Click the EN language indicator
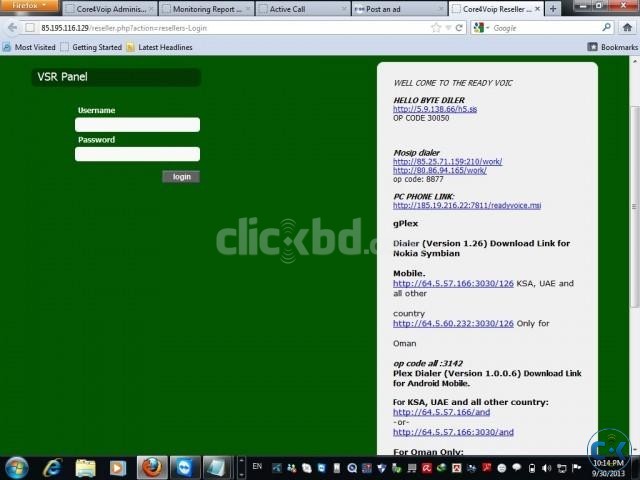The image size is (640, 480). pyautogui.click(x=257, y=466)
